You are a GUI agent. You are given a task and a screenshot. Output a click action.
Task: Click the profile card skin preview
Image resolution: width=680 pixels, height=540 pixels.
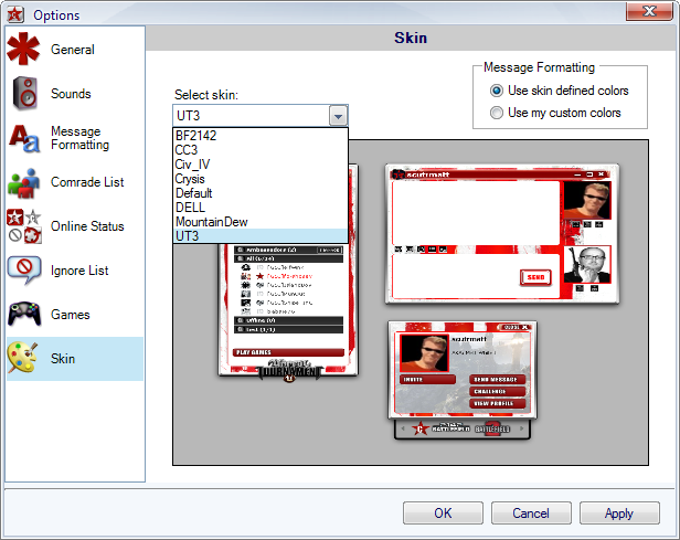click(x=463, y=380)
